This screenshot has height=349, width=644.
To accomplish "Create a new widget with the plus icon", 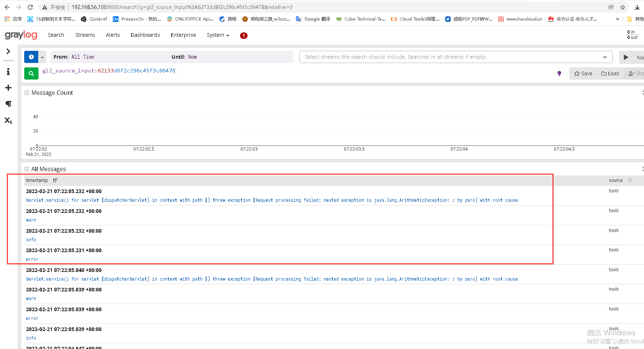I will [x=8, y=88].
